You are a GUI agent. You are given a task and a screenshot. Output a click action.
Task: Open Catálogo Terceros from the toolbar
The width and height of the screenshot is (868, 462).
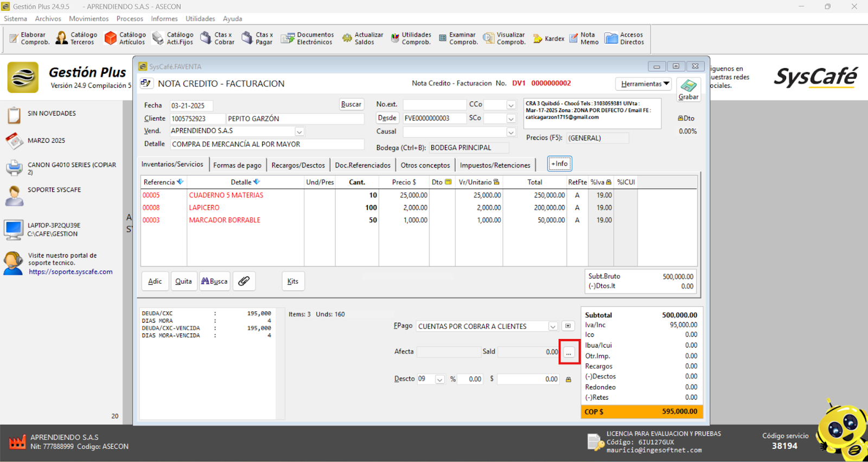(76, 38)
